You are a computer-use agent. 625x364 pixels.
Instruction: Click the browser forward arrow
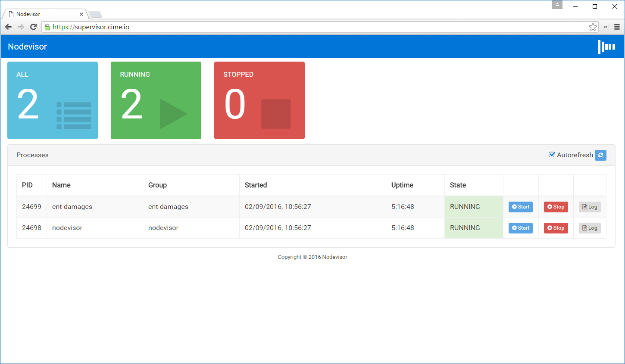21,27
